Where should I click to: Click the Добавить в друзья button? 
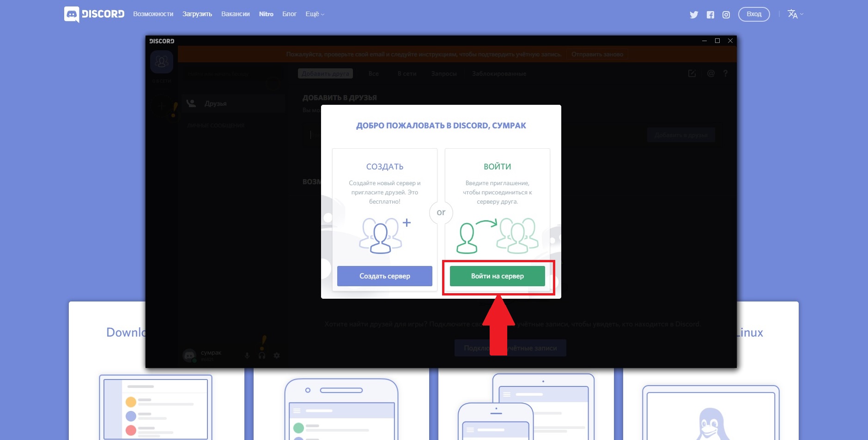pos(681,135)
